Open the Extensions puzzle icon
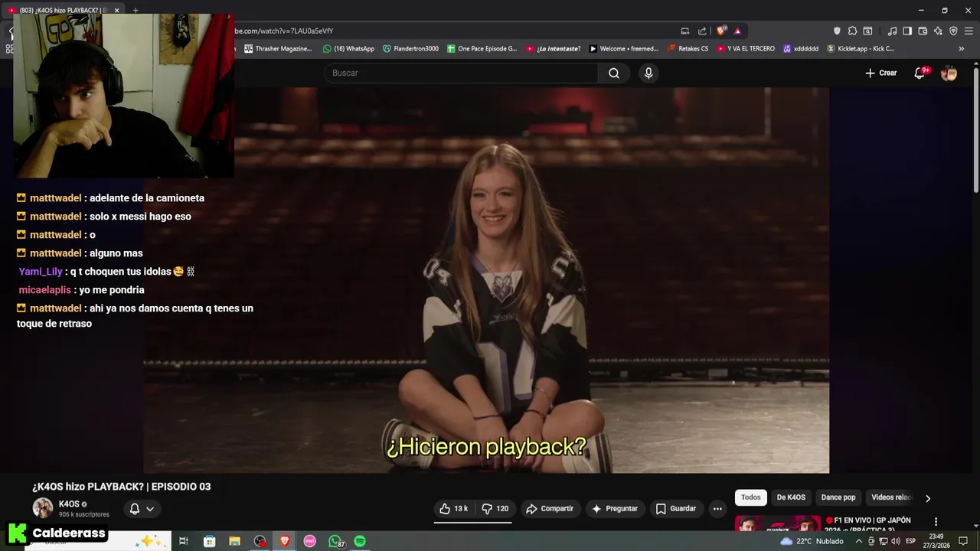The image size is (980, 551). point(852,31)
